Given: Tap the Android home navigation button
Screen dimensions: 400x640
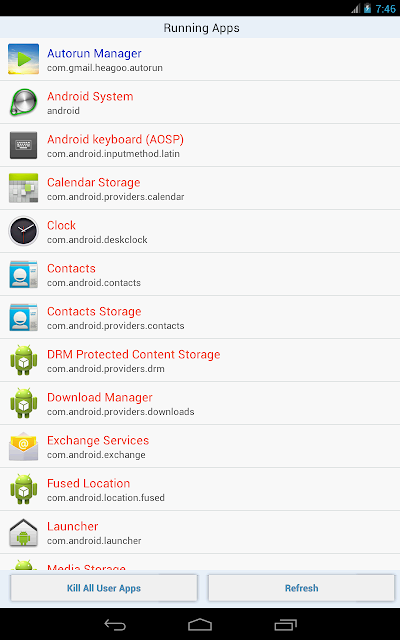Looking at the screenshot, I should (x=200, y=624).
